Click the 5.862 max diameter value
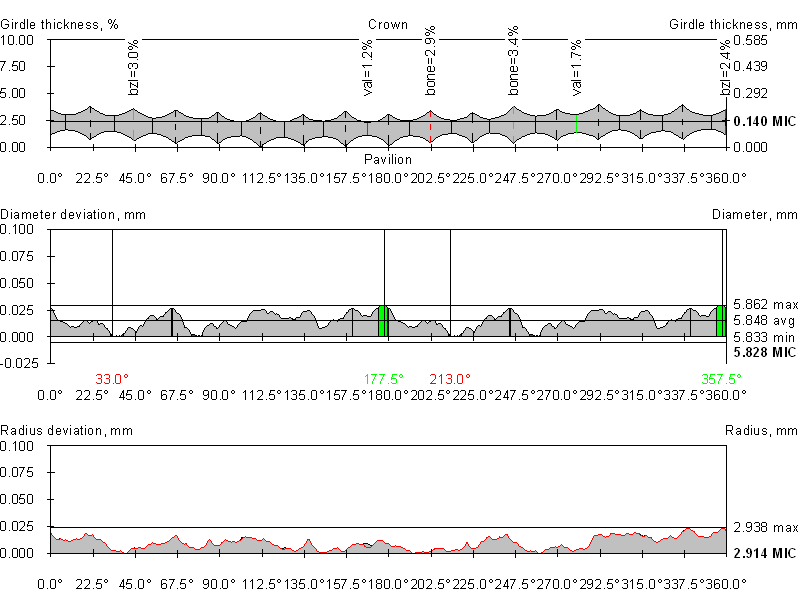The height and width of the screenshot is (609, 800). pos(764,304)
